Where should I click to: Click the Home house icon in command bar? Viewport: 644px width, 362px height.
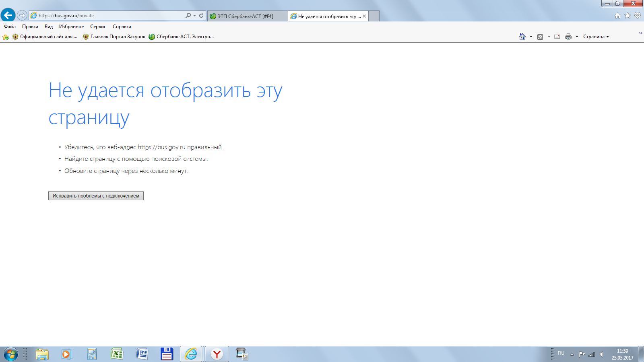522,37
